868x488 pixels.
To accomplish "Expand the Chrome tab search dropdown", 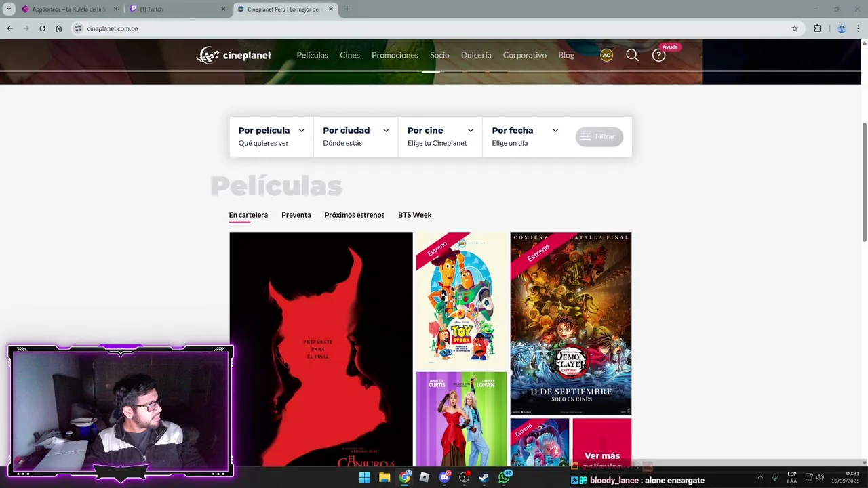I will (9, 9).
